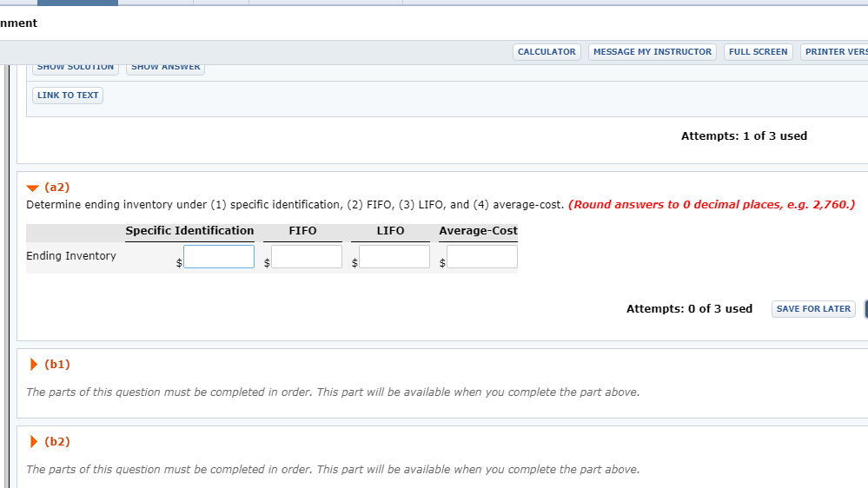This screenshot has height=488, width=868.
Task: Expand the (b2) section triangle
Action: (33, 441)
